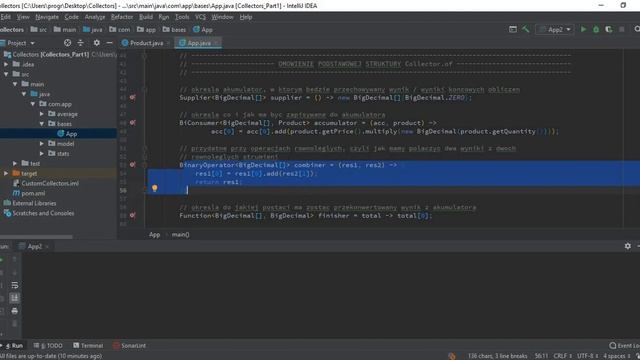Collapse the src folder

pos(6,74)
